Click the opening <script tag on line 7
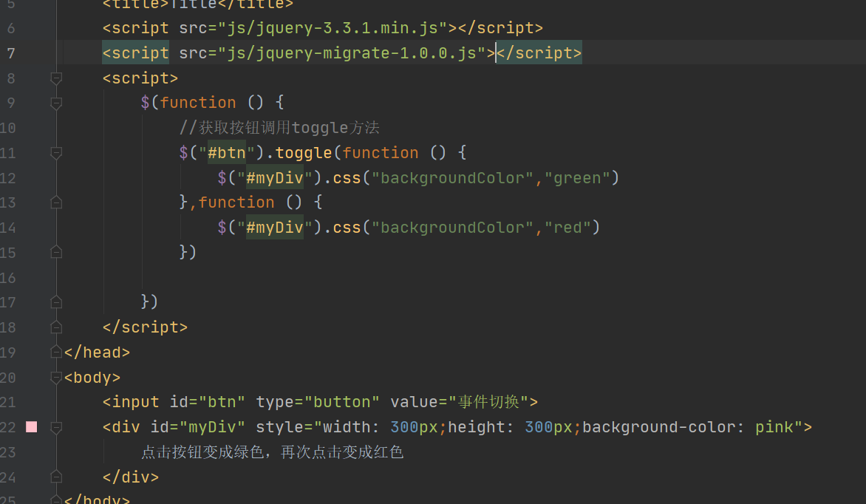Screen dimensions: 866x504 click(x=136, y=53)
